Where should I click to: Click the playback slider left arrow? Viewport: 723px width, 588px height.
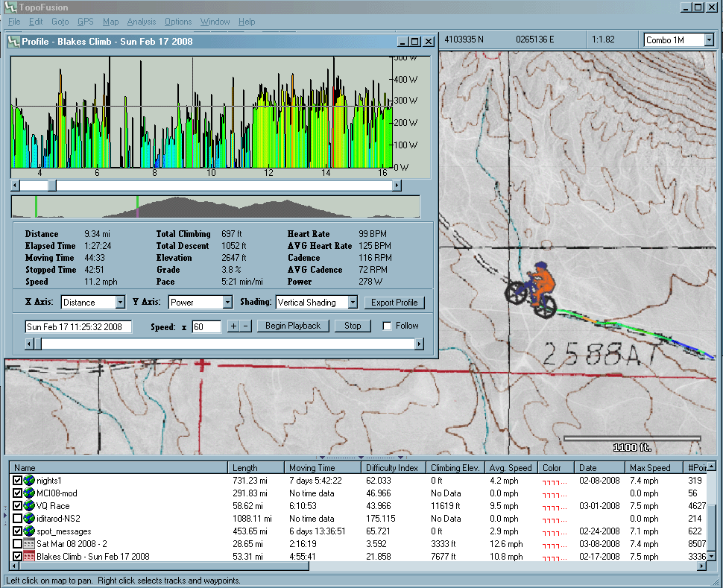[x=30, y=344]
